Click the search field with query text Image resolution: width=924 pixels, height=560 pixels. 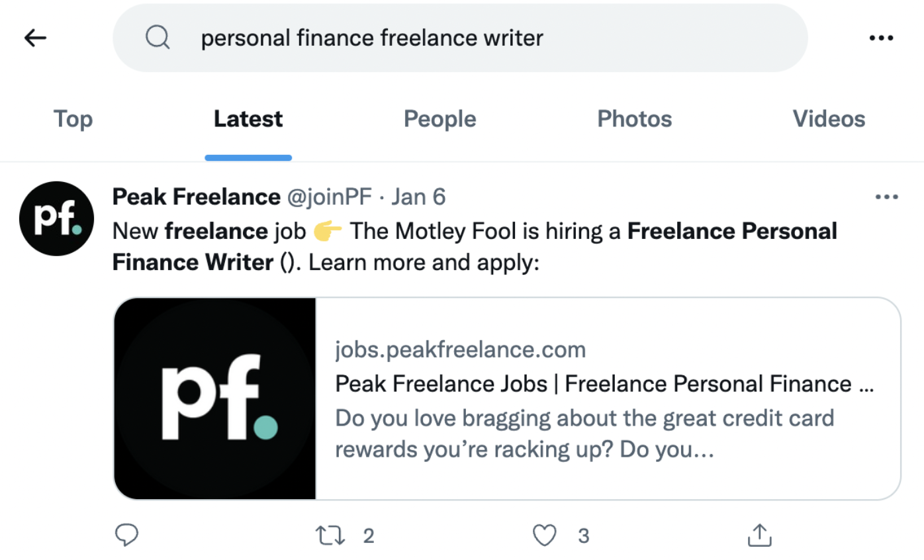point(463,38)
